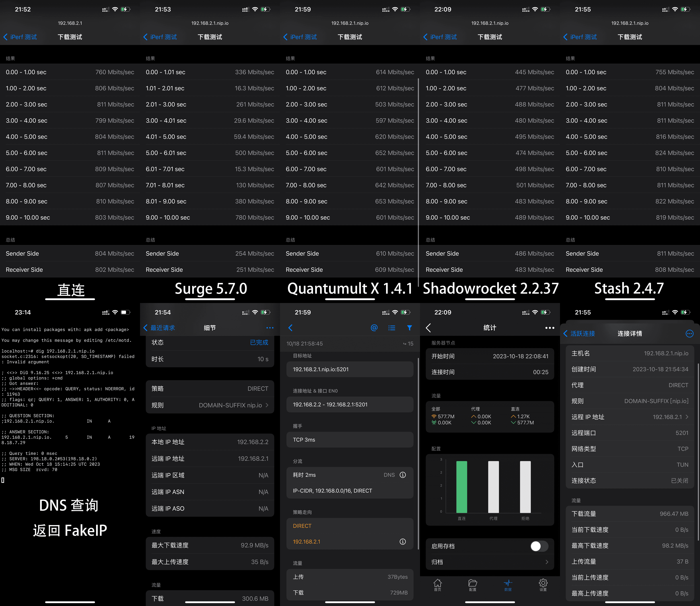This screenshot has width=700, height=606.
Task: Select Shadowrocket 数据 tab
Action: pos(508,585)
